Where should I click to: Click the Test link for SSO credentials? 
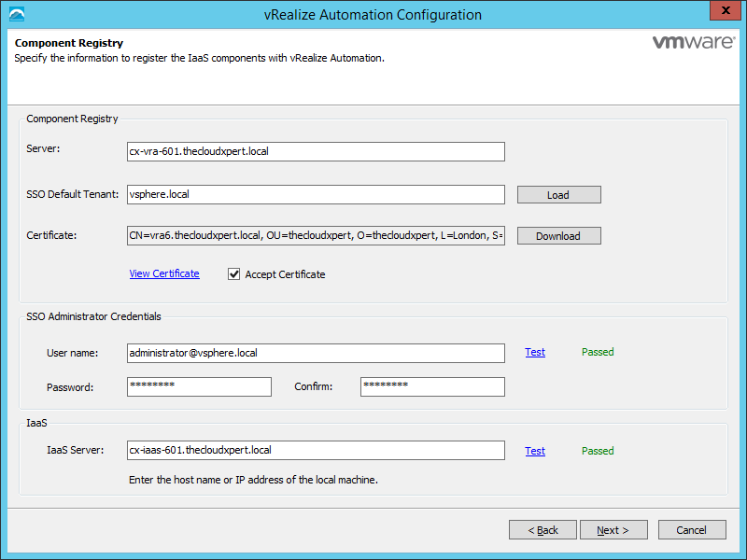click(x=535, y=353)
